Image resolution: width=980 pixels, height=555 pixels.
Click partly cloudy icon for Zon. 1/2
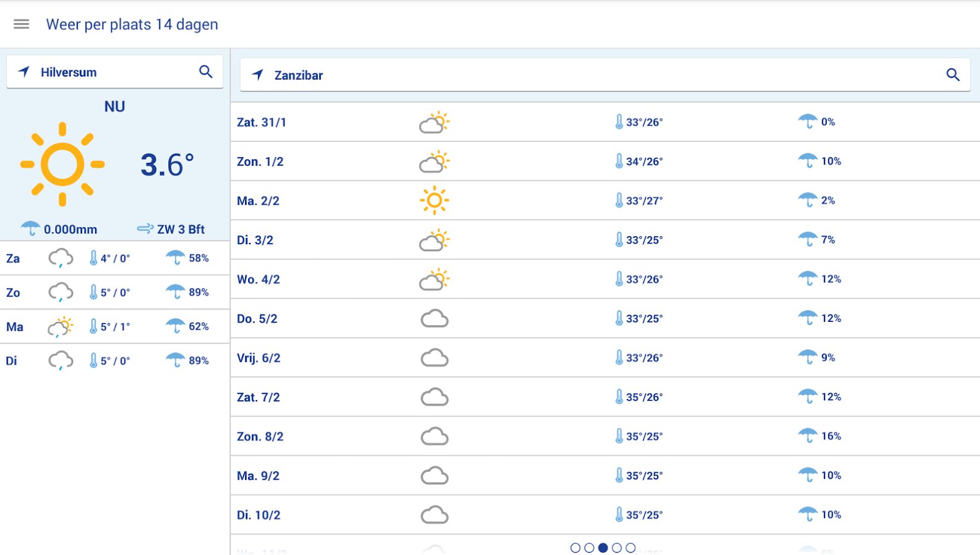click(x=434, y=162)
